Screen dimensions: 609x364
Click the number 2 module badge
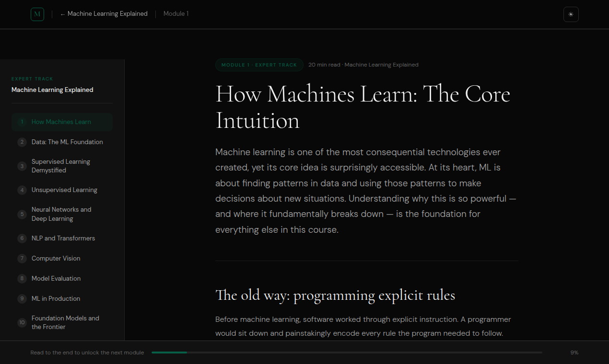pos(22,142)
